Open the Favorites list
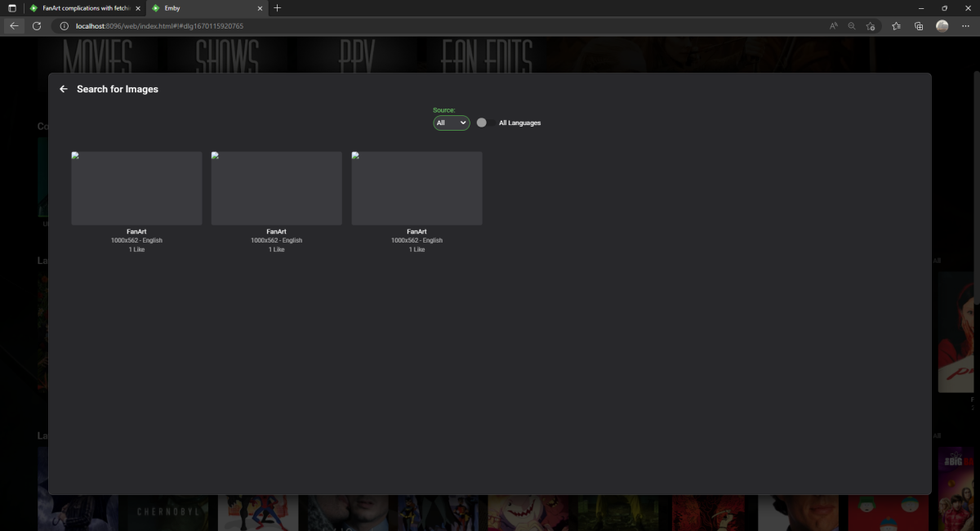 pos(897,26)
